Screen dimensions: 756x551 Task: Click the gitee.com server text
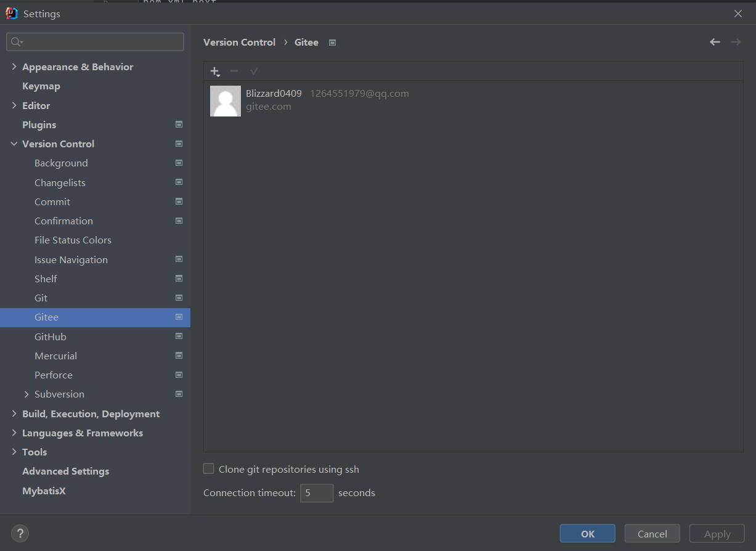coord(269,107)
